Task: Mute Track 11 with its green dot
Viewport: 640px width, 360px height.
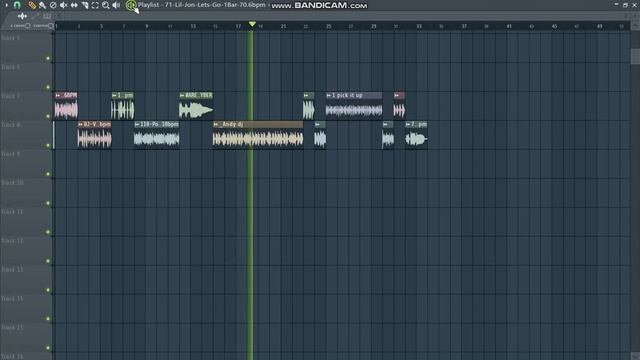Action: click(48, 232)
